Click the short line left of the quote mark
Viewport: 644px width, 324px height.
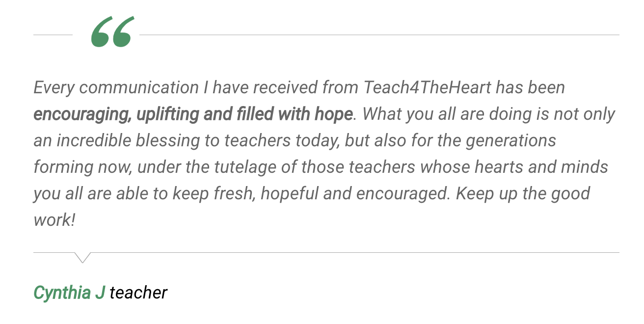[x=53, y=35]
